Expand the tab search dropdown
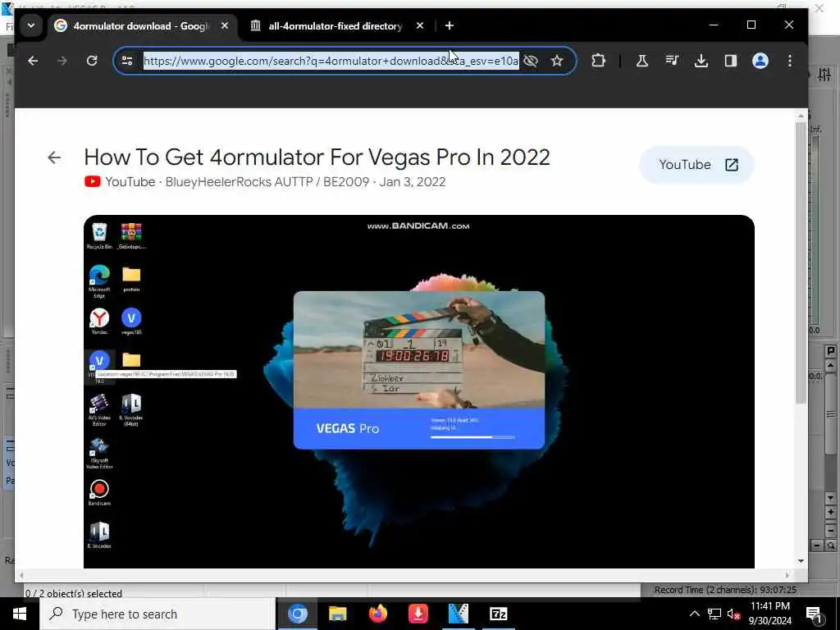 (x=31, y=25)
